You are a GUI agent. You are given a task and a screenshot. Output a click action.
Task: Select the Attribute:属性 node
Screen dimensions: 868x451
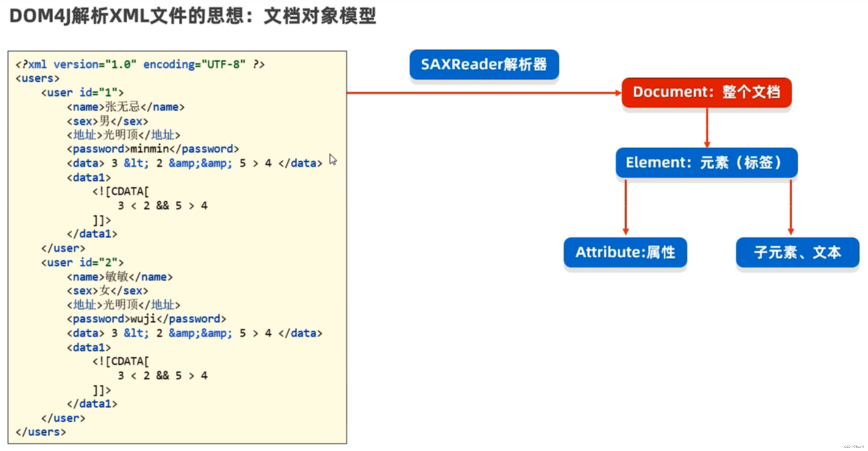[x=625, y=252]
